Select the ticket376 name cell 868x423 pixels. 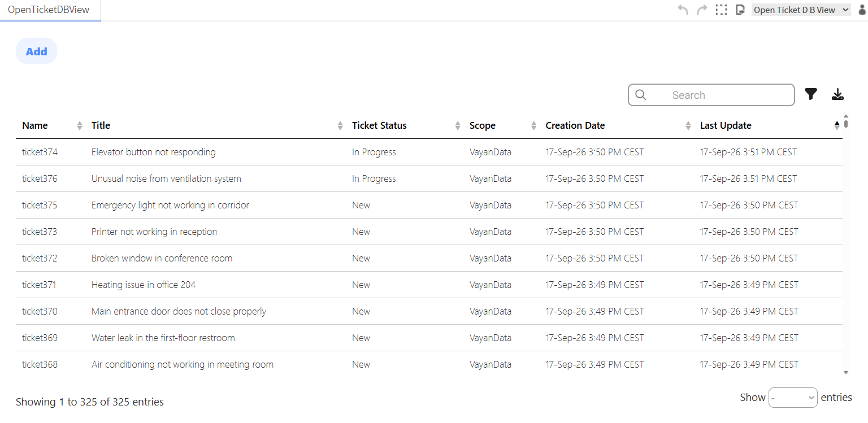pos(40,178)
